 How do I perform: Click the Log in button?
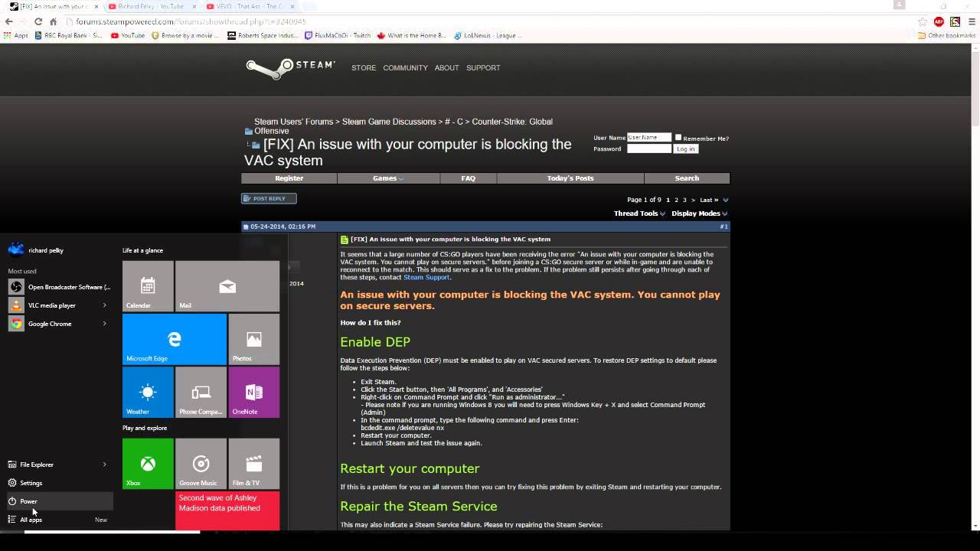click(x=685, y=148)
